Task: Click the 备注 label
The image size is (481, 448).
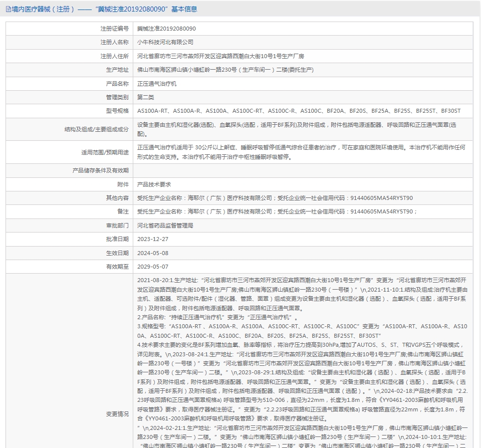Action: coord(123,211)
